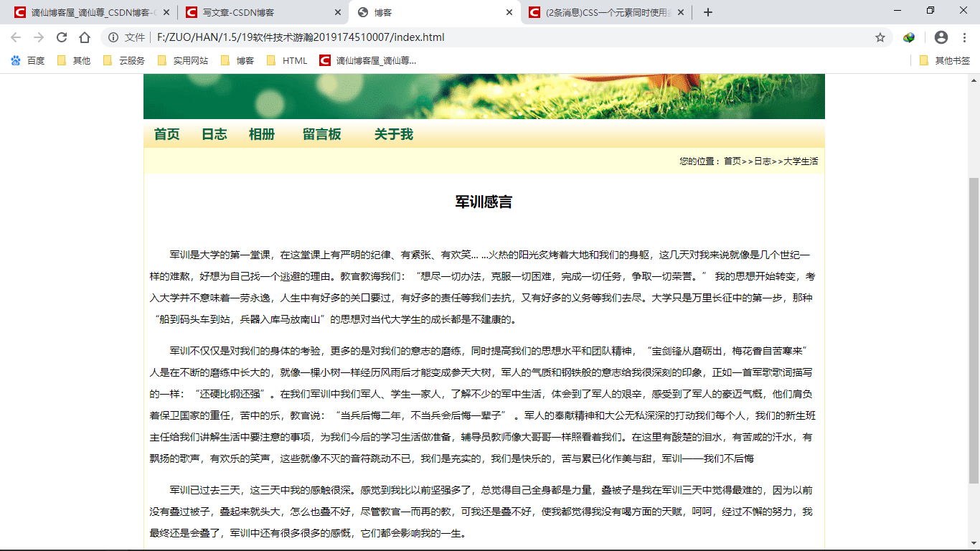Close the CSS一个元素 tab

[x=681, y=12]
